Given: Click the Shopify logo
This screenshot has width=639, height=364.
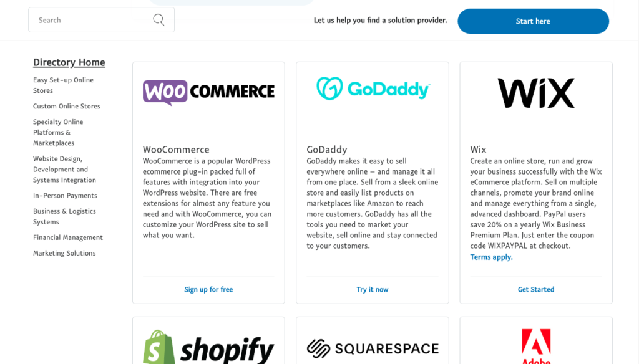Looking at the screenshot, I should click(x=208, y=347).
